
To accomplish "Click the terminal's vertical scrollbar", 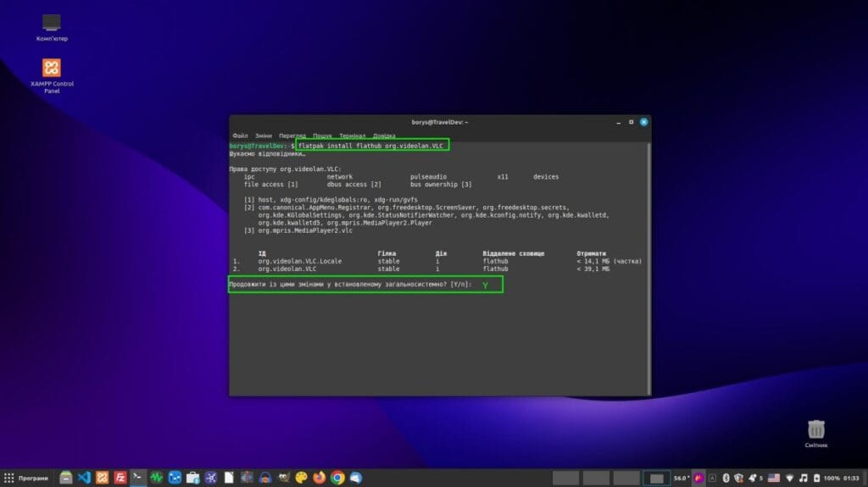I will pos(648,268).
